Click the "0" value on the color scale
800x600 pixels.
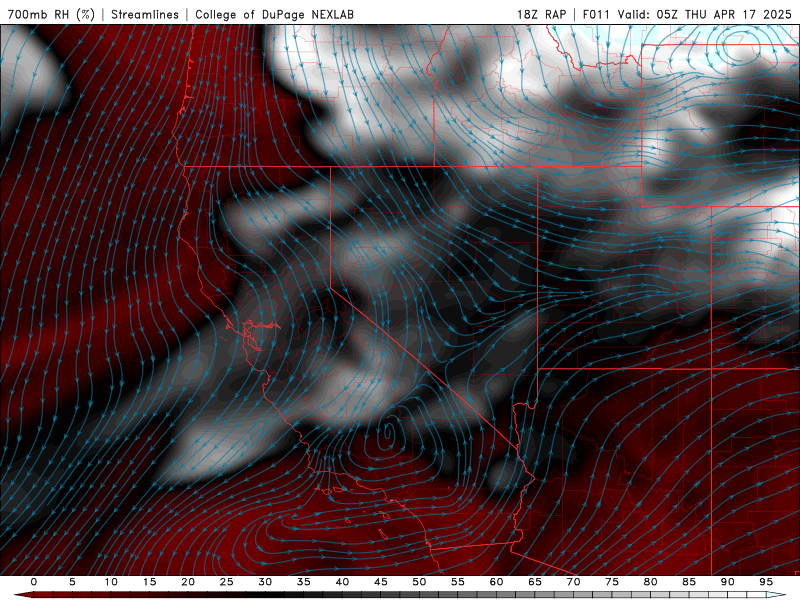(34, 582)
